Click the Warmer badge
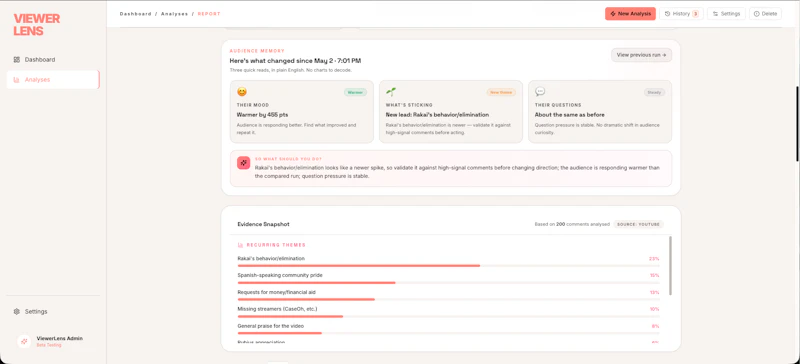 tap(355, 92)
